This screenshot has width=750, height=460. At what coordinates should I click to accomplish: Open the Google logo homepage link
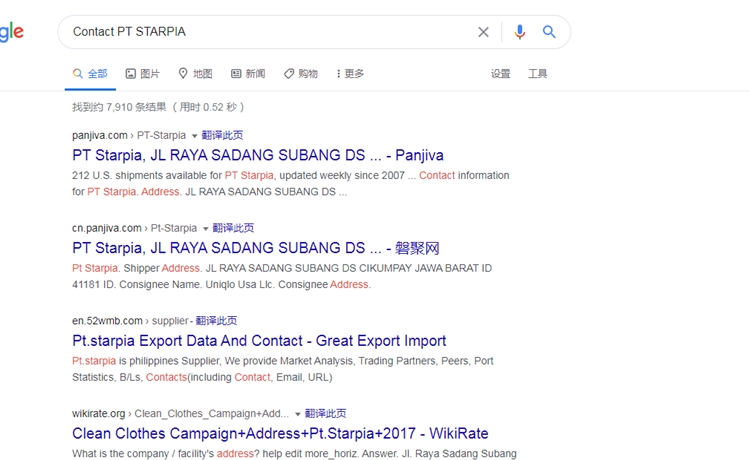11,32
